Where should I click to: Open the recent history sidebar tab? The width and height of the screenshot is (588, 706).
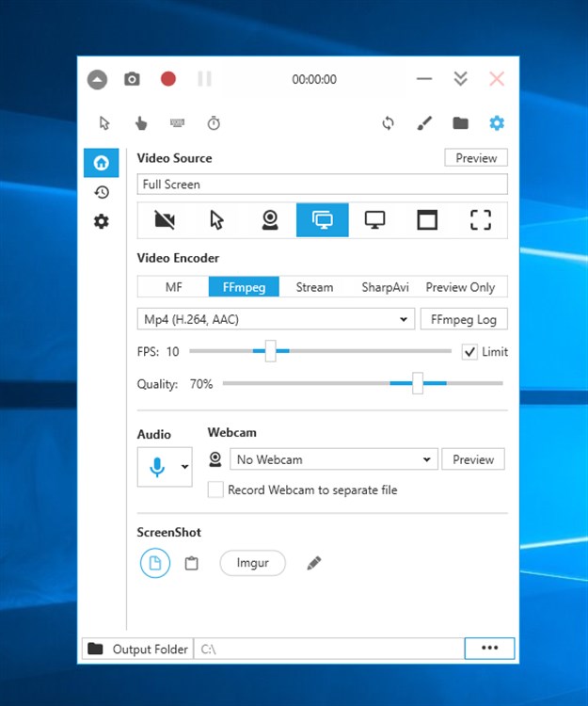102,193
